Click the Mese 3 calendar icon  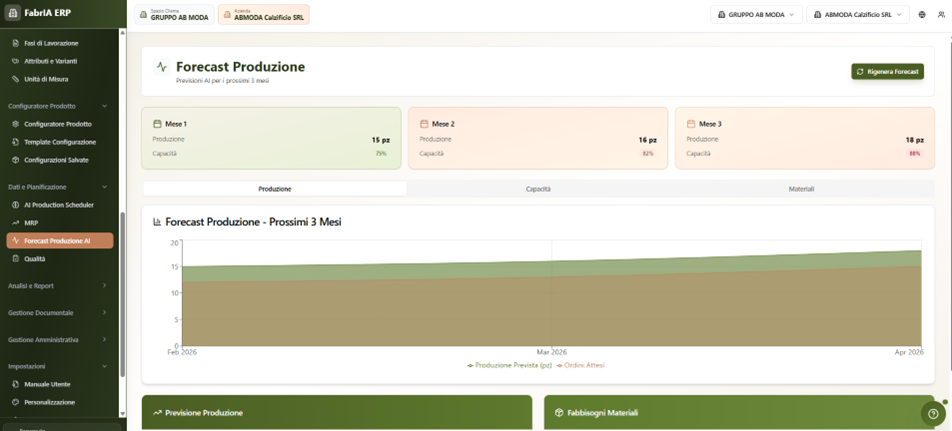tap(691, 124)
